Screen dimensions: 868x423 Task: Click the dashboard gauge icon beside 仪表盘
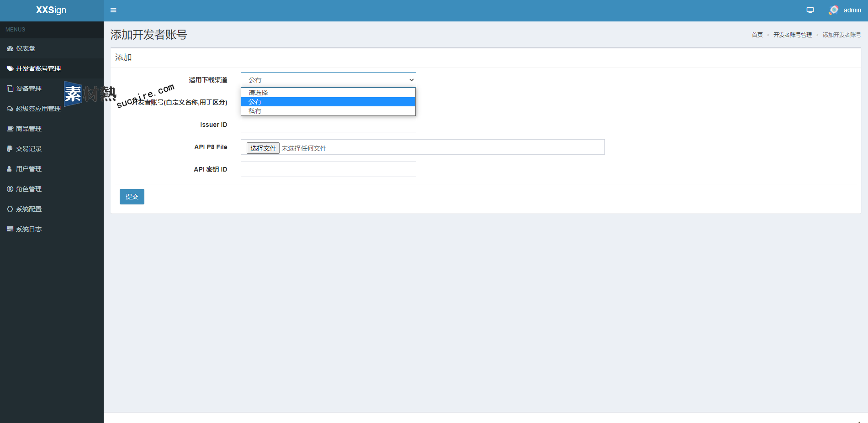click(x=10, y=48)
